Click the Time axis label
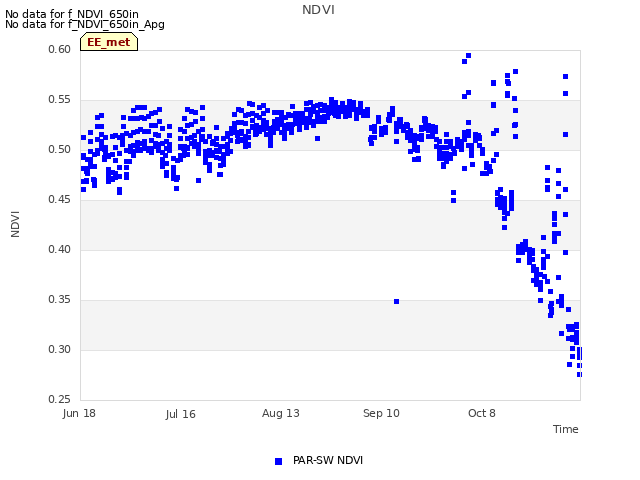 [x=566, y=429]
